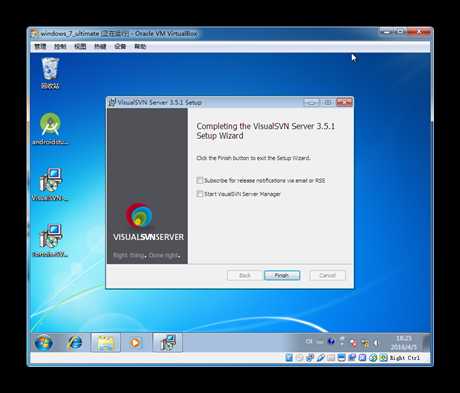460x393 pixels.
Task: Launch Internet Explorer from the taskbar
Action: pyautogui.click(x=74, y=343)
